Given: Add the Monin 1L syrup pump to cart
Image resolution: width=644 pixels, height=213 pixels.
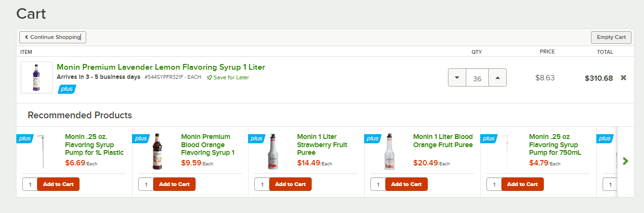Looking at the screenshot, I should pos(58,184).
